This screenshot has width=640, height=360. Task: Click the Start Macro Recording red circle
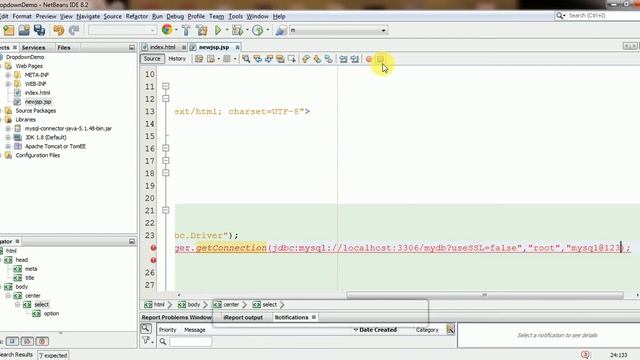pos(369,59)
